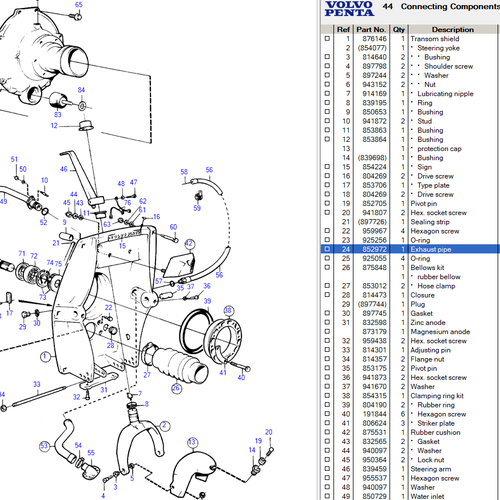
Task: Select callout 39 near the rubber ring
Action: (x=207, y=301)
